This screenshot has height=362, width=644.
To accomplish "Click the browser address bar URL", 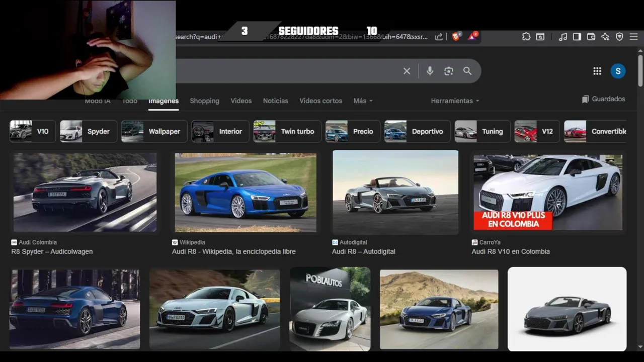I will [302, 37].
